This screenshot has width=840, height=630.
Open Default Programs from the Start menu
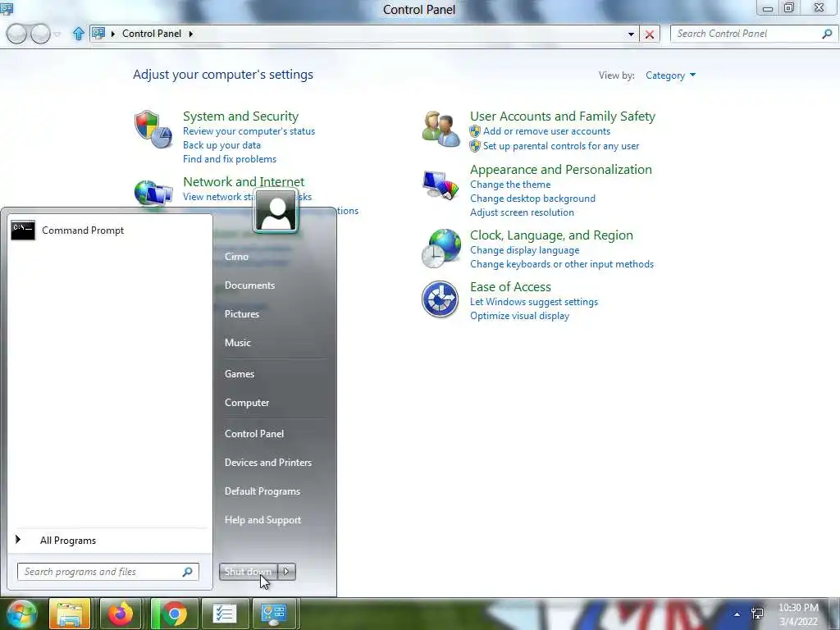coord(262,491)
